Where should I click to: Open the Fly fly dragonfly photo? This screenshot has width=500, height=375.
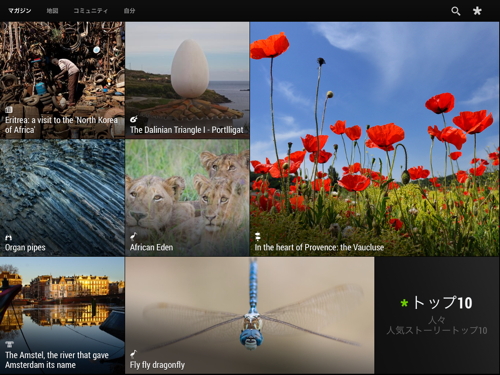[x=250, y=315]
